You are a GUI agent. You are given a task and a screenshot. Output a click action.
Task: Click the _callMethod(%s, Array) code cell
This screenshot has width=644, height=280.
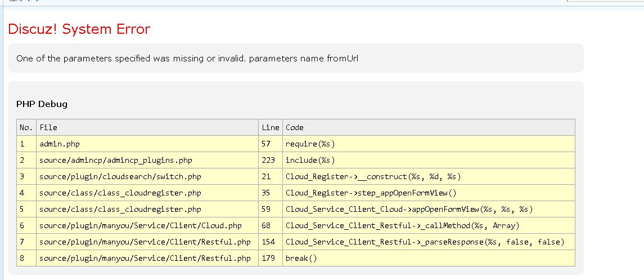pos(429,225)
